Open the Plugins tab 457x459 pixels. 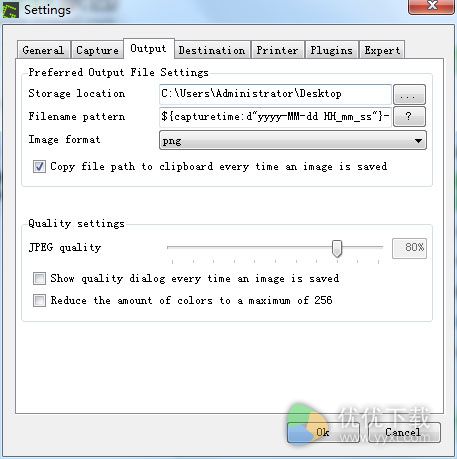332,50
